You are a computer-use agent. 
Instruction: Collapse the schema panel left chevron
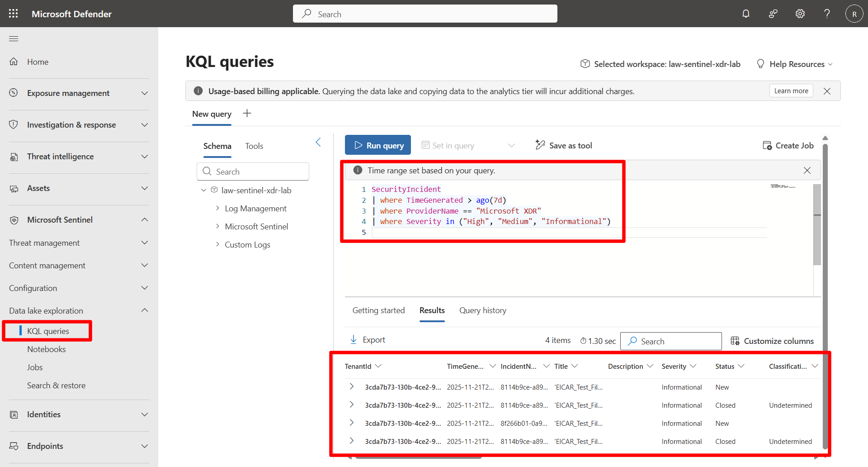click(318, 142)
